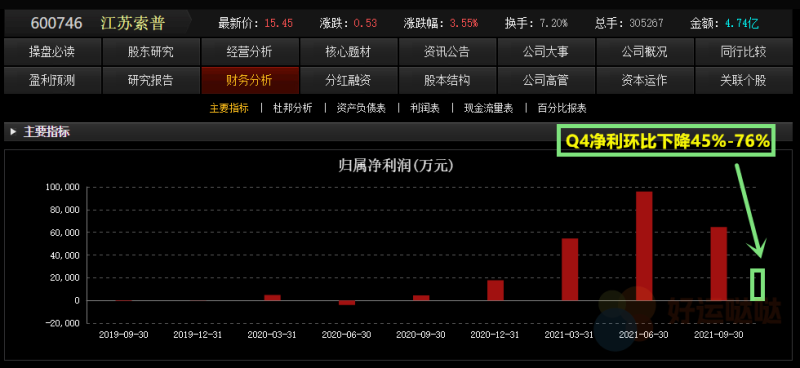The height and width of the screenshot is (368, 800).
Task: Click the 2021-06-30 net profit bar
Action: [x=644, y=246]
